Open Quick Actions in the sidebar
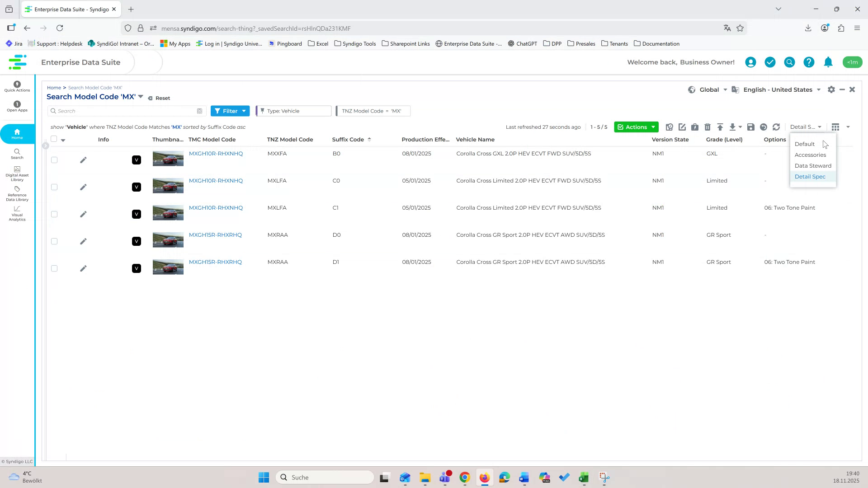This screenshot has height=488, width=868. 17,87
